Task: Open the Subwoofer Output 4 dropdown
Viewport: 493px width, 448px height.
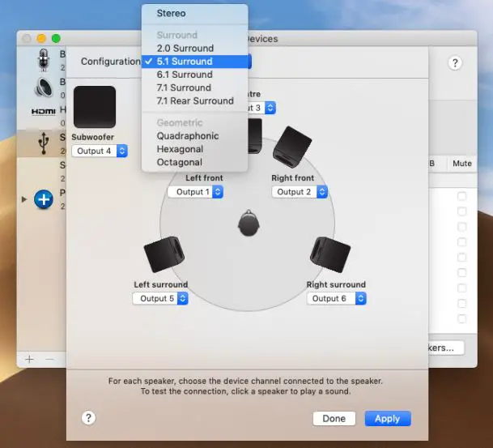Action: point(100,151)
